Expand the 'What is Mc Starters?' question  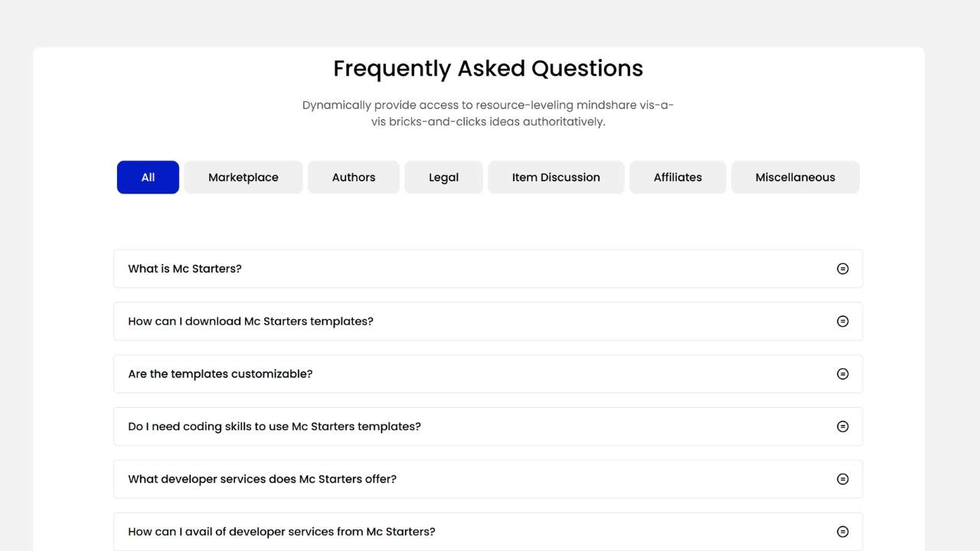click(185, 269)
